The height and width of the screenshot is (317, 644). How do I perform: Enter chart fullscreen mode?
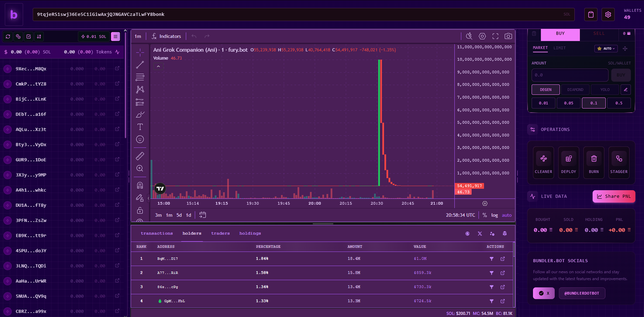point(495,36)
